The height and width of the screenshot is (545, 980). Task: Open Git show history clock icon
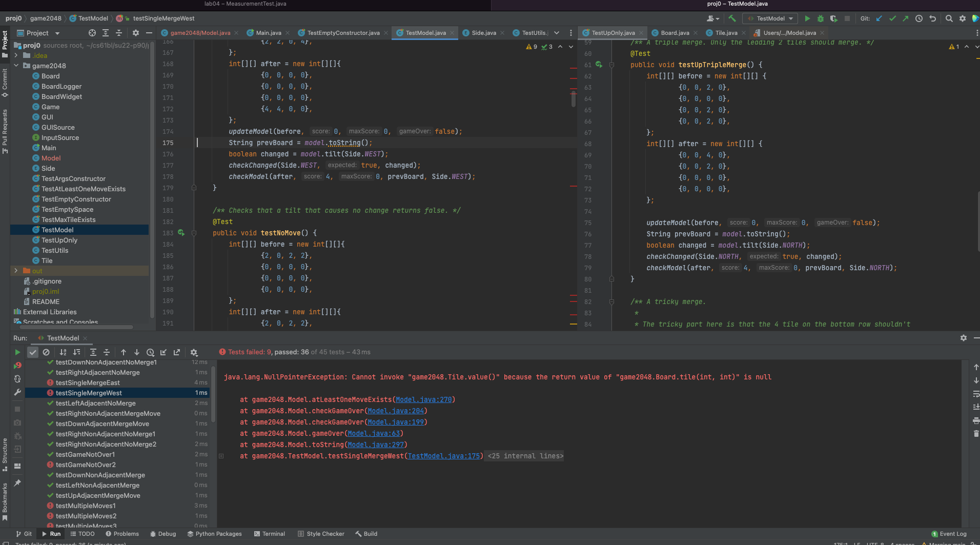(x=919, y=18)
